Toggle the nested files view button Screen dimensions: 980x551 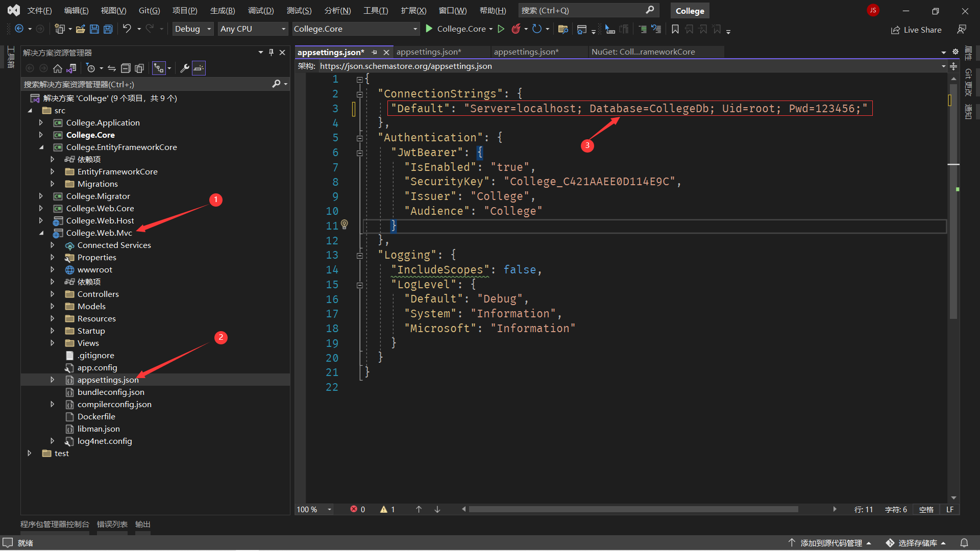pyautogui.click(x=159, y=68)
